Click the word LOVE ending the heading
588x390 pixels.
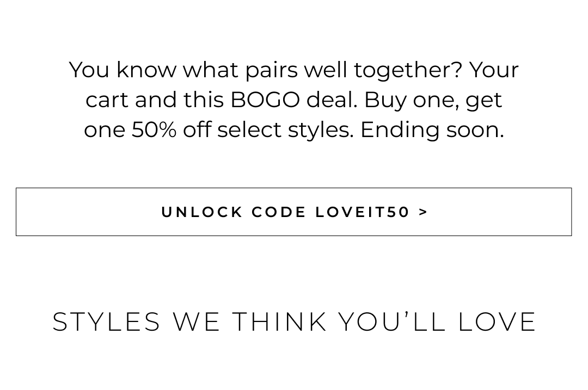[x=497, y=321]
